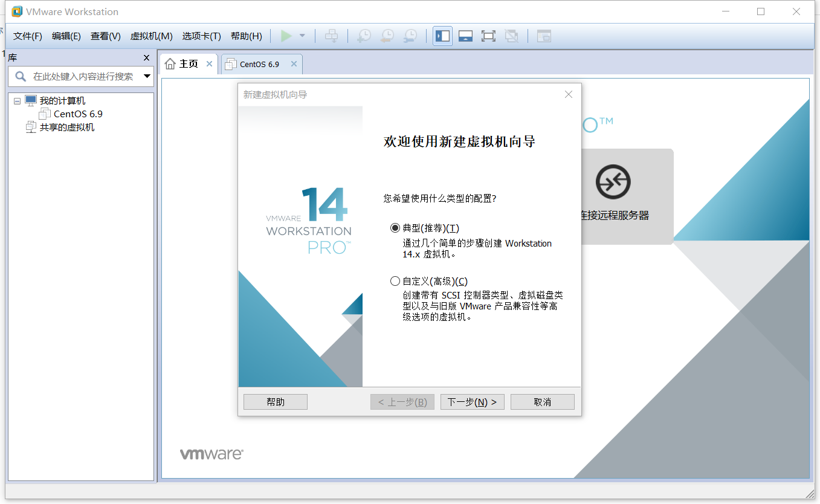Toggle the thumbnail bar icon
Screen dimensions: 820x504
(465, 36)
